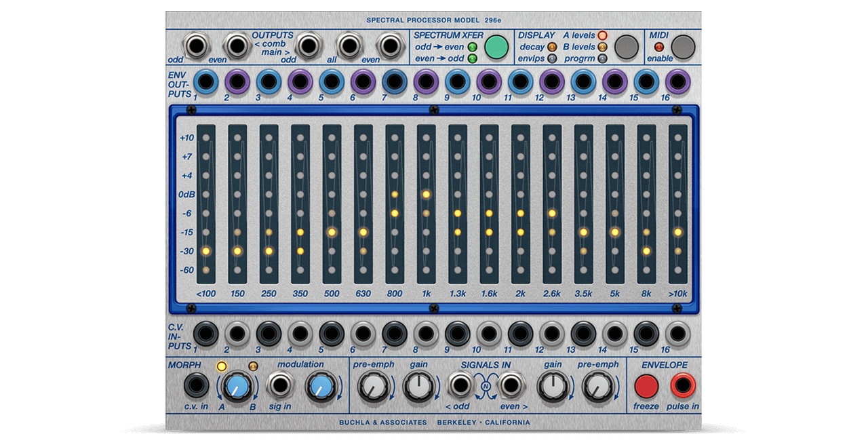Click the red pulse in jack

(x=682, y=386)
